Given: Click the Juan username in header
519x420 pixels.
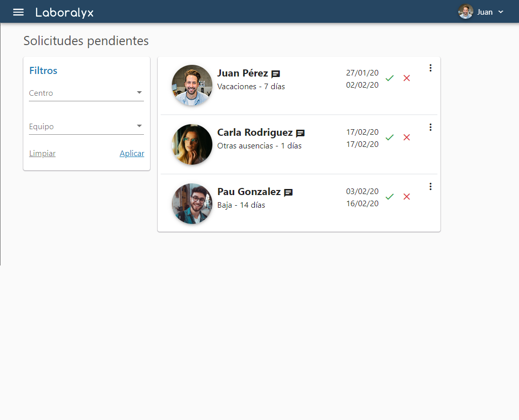Looking at the screenshot, I should tap(485, 12).
